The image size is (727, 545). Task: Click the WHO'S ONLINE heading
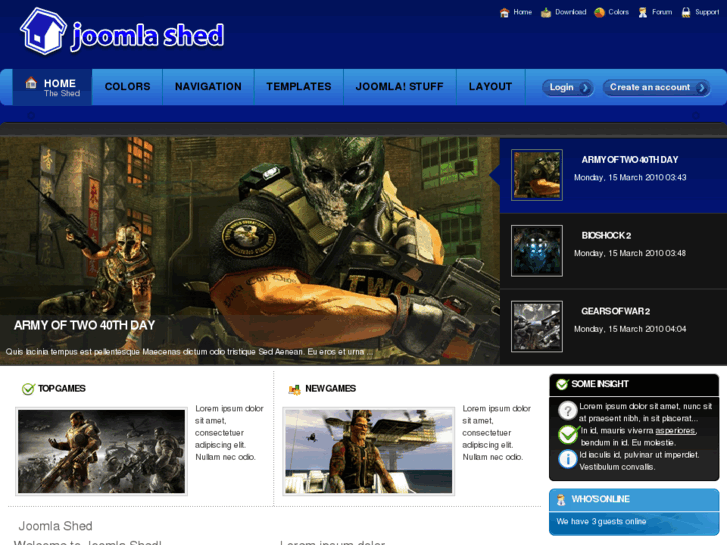pos(600,499)
